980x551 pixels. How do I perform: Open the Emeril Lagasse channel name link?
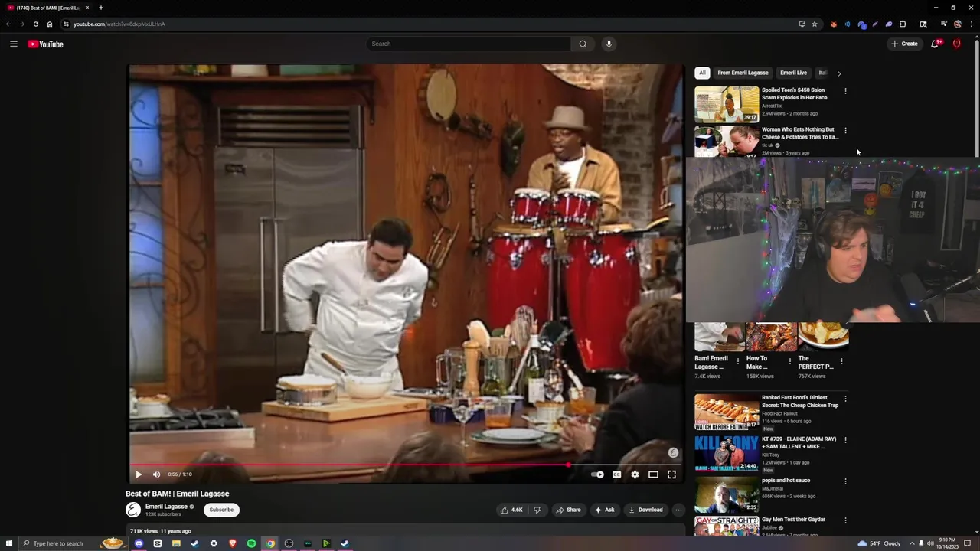(x=166, y=507)
